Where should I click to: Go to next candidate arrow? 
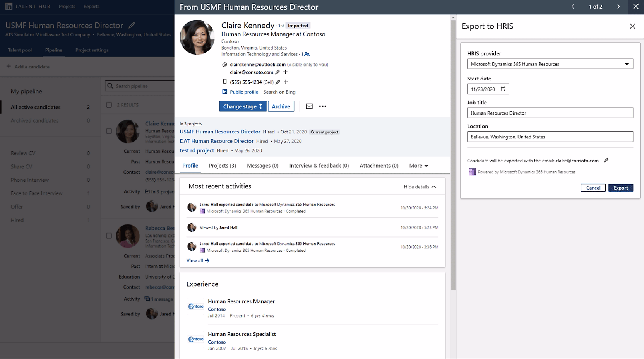click(x=618, y=7)
